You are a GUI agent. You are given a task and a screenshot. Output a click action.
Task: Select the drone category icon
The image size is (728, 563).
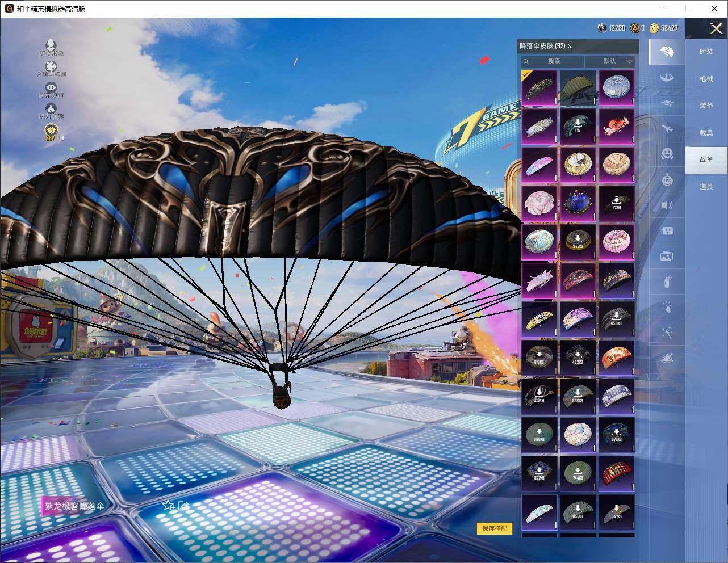coord(667,103)
